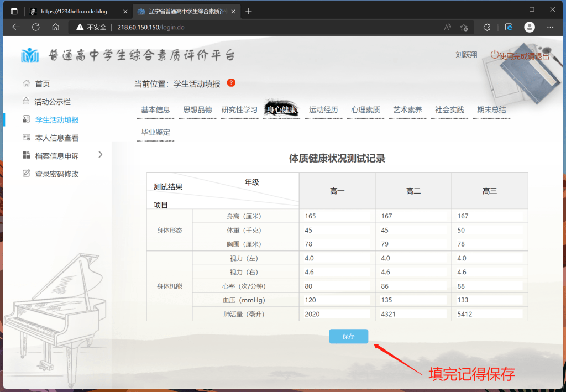This screenshot has width=566, height=392.
Task: Switch to the 基本信息 tab
Action: [155, 110]
